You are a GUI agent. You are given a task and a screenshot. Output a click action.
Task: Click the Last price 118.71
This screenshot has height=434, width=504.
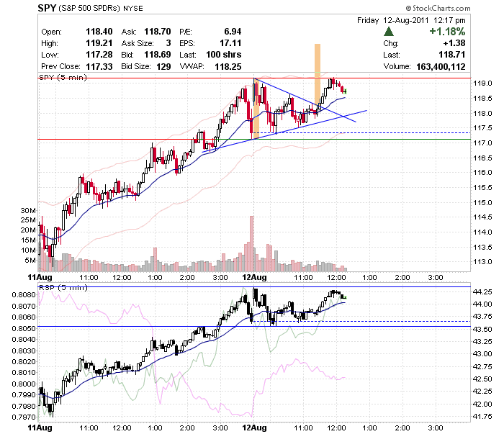pos(452,55)
